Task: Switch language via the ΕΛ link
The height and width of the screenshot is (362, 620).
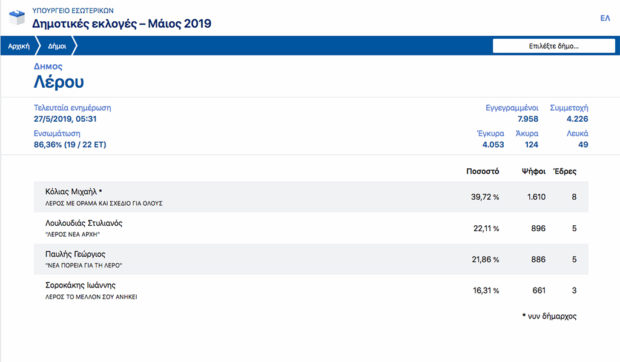Action: [x=605, y=18]
